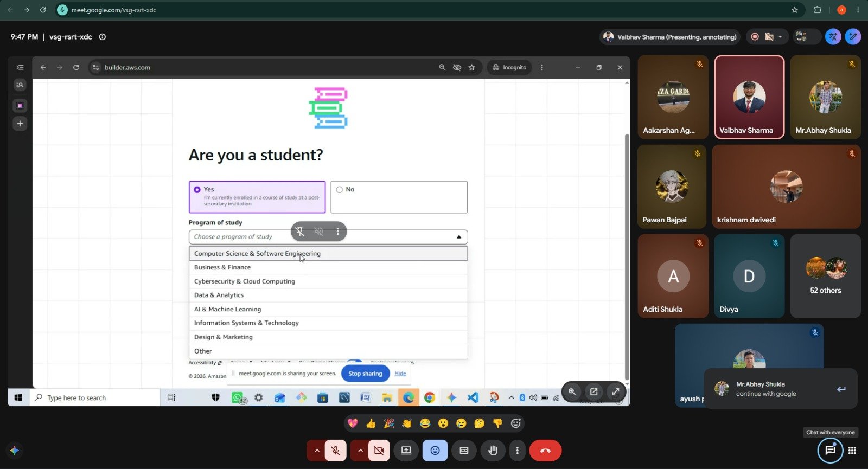Toggle the microphone mute button
This screenshot has height=469, width=868.
click(336, 451)
